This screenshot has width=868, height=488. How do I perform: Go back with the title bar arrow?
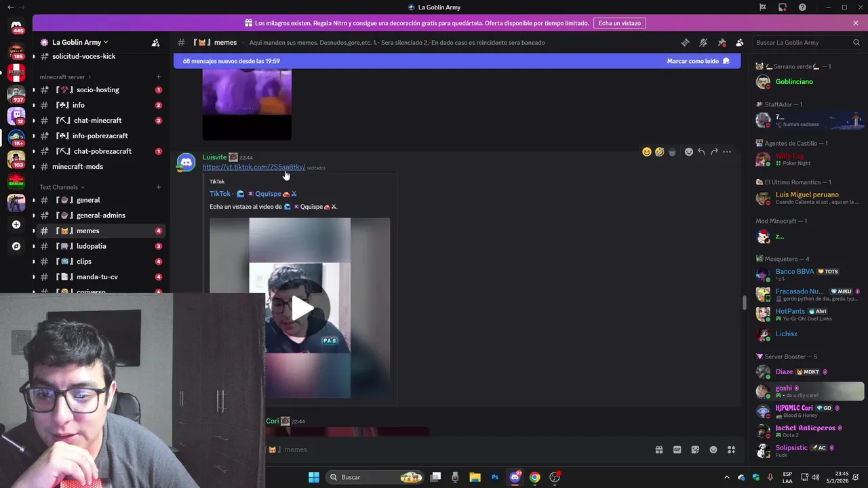coord(10,7)
